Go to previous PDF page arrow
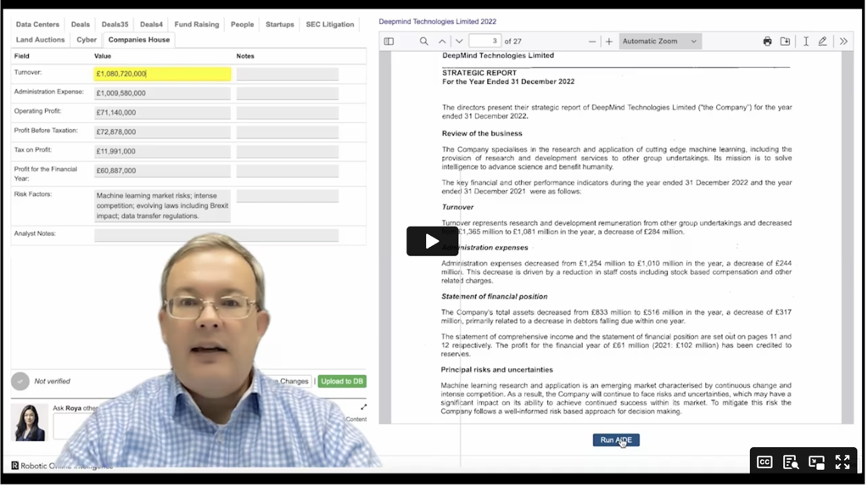Viewport: 868px width, 487px height. [443, 42]
